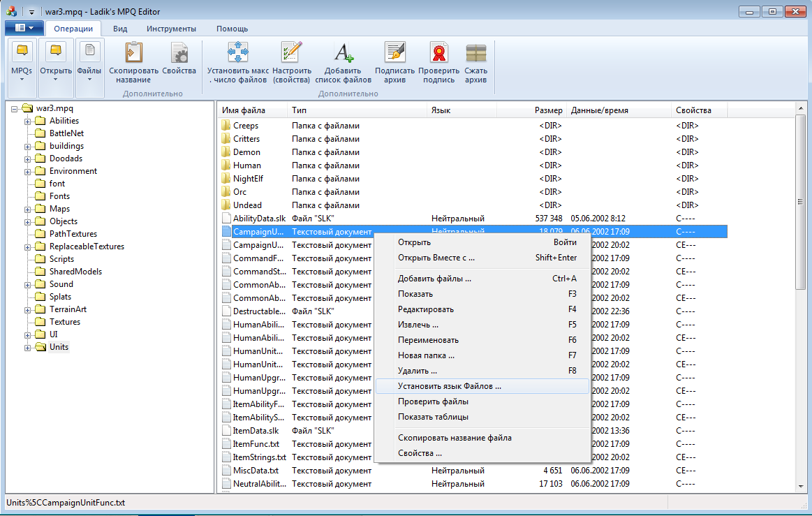Open the blue application menu button
812x516 pixels.
pyautogui.click(x=24, y=28)
